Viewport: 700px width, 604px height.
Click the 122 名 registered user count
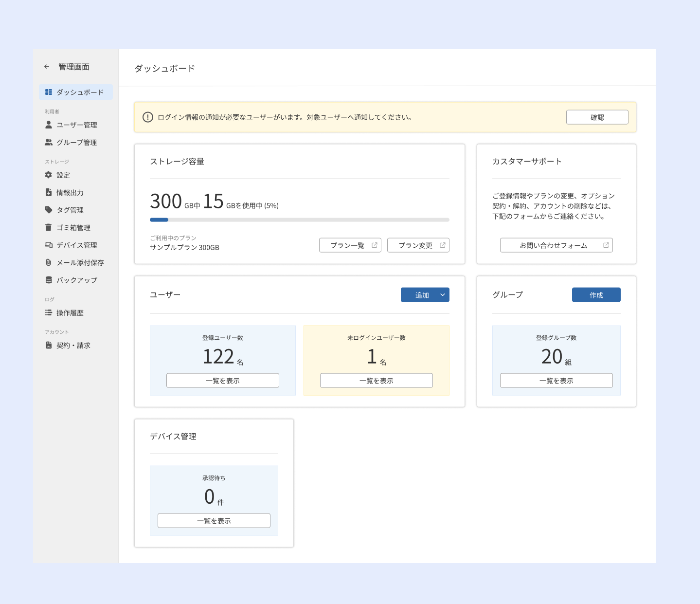[223, 357]
